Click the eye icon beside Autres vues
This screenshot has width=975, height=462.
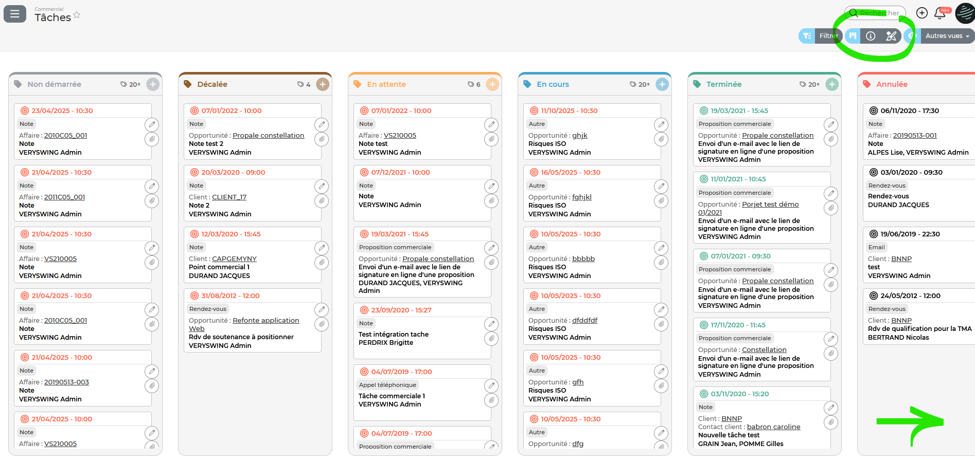tap(912, 36)
